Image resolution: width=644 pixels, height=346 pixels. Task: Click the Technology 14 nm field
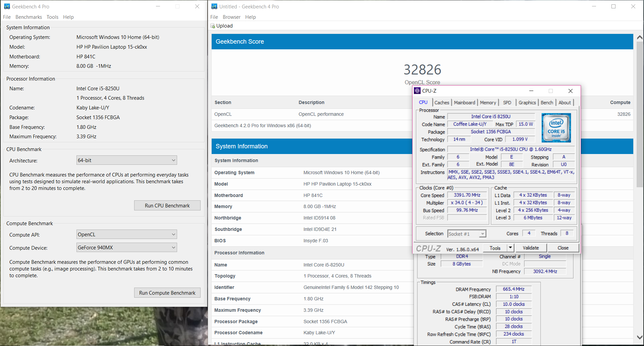point(459,139)
